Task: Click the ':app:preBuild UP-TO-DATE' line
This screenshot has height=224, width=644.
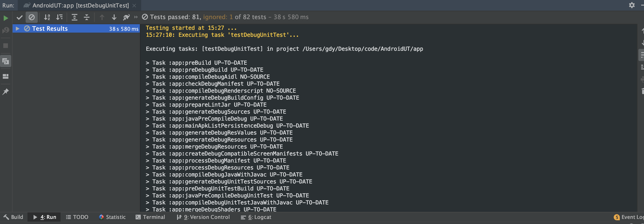Action: click(196, 63)
